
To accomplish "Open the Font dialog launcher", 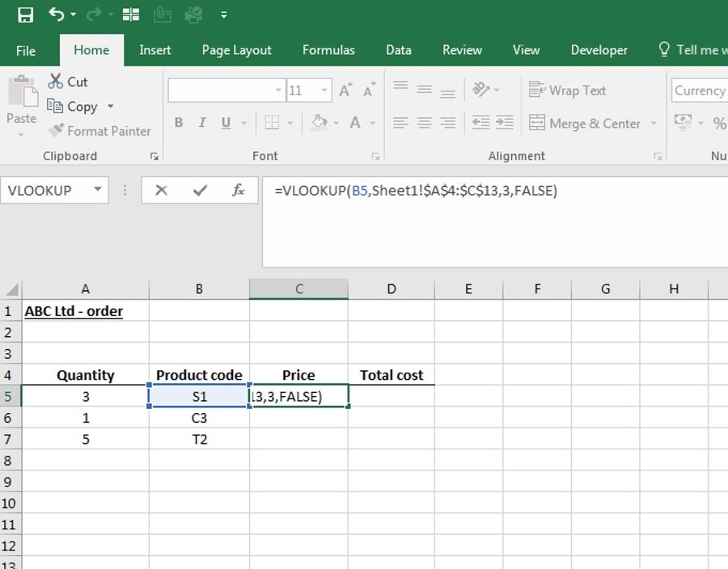I will click(375, 157).
